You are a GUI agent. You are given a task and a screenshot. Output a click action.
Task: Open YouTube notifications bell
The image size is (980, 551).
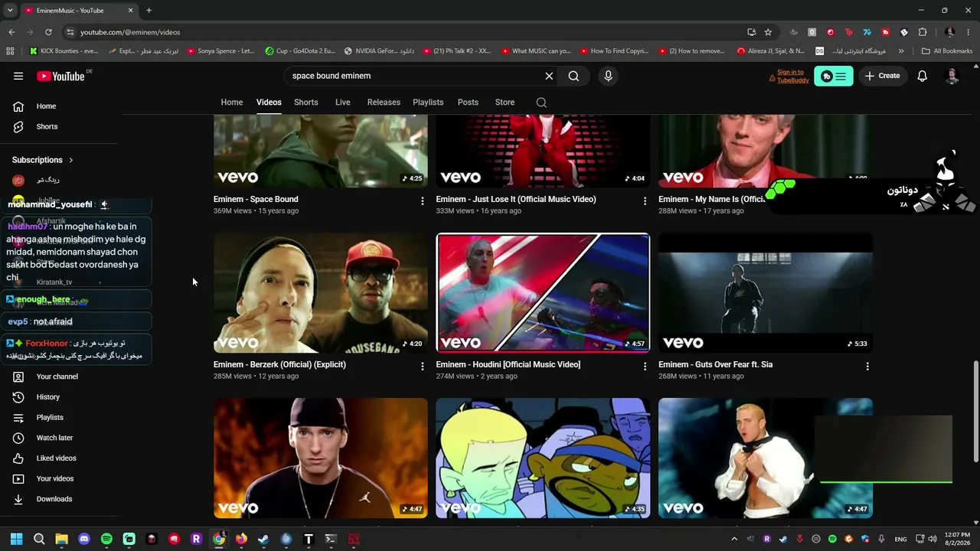point(922,76)
